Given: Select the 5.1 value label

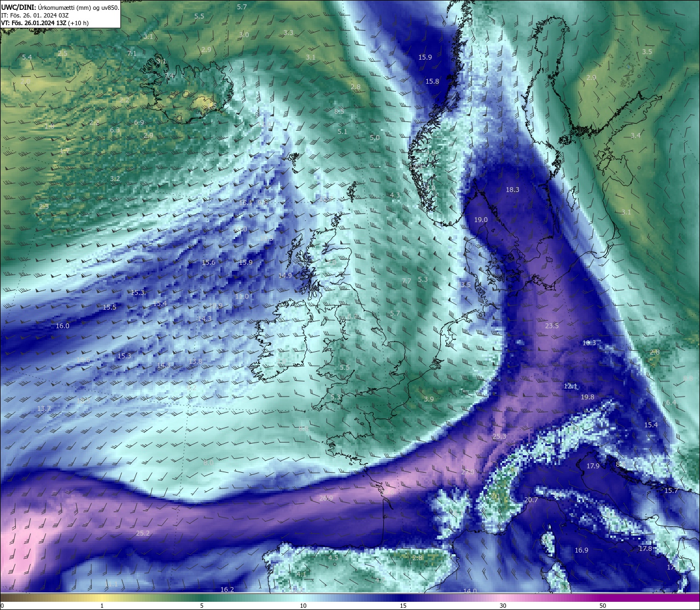Looking at the screenshot, I should tap(342, 132).
